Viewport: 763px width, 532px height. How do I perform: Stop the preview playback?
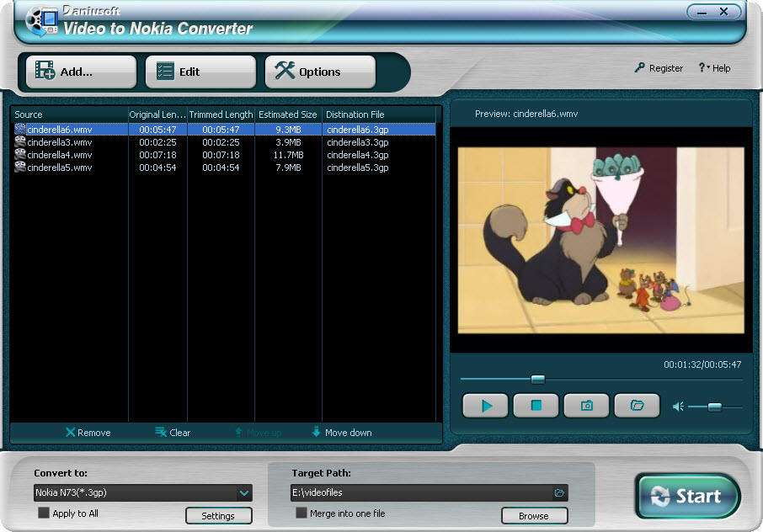pyautogui.click(x=536, y=406)
